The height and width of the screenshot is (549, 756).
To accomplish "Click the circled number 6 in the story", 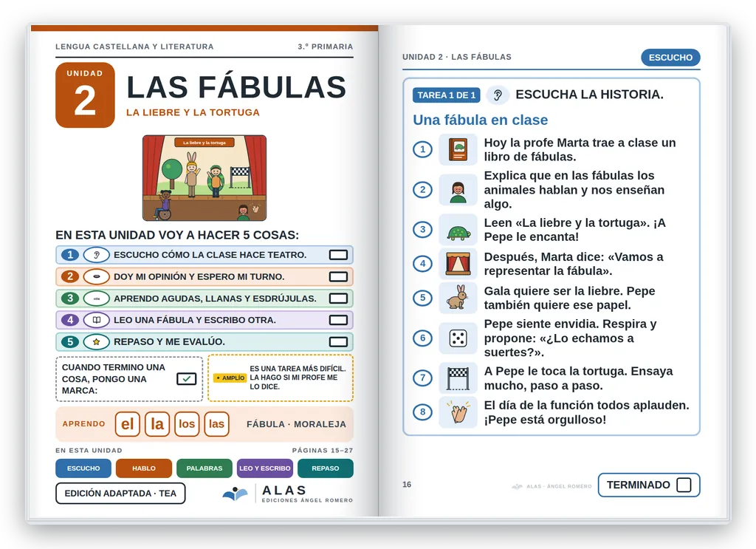I will [x=423, y=338].
